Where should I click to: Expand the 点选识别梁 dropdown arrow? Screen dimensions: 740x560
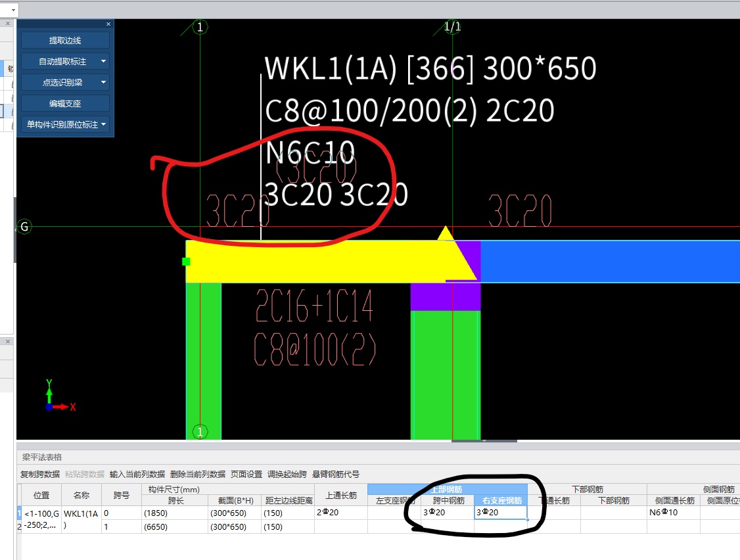(103, 82)
